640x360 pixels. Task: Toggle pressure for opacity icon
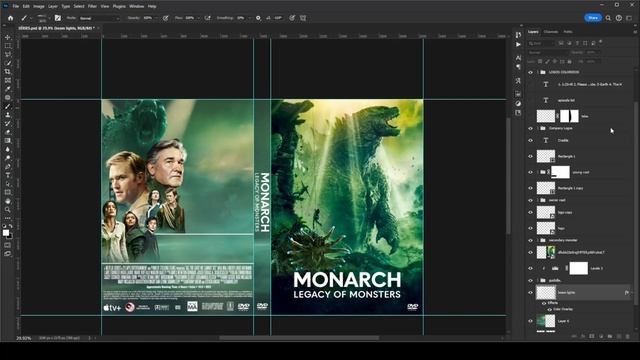[165, 18]
